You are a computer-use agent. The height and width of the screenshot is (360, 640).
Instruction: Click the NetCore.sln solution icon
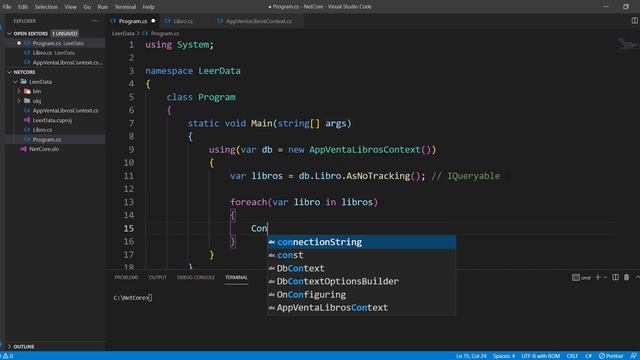[24, 149]
